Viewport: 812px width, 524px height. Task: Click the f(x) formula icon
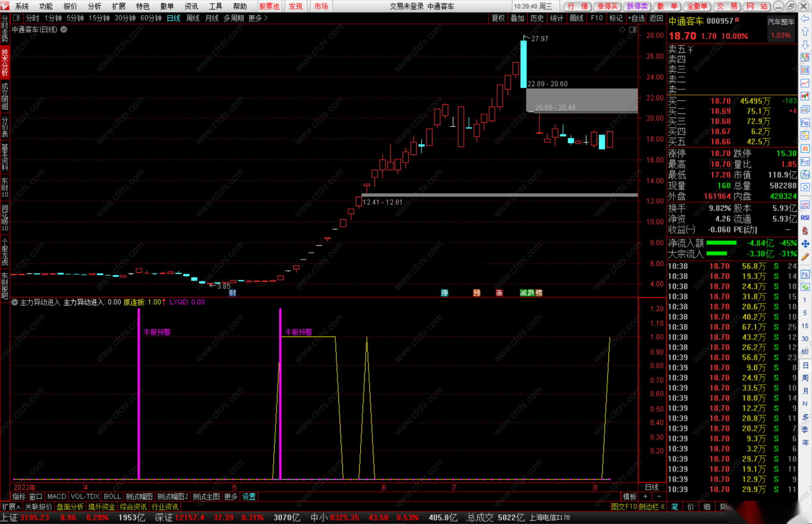click(x=805, y=175)
